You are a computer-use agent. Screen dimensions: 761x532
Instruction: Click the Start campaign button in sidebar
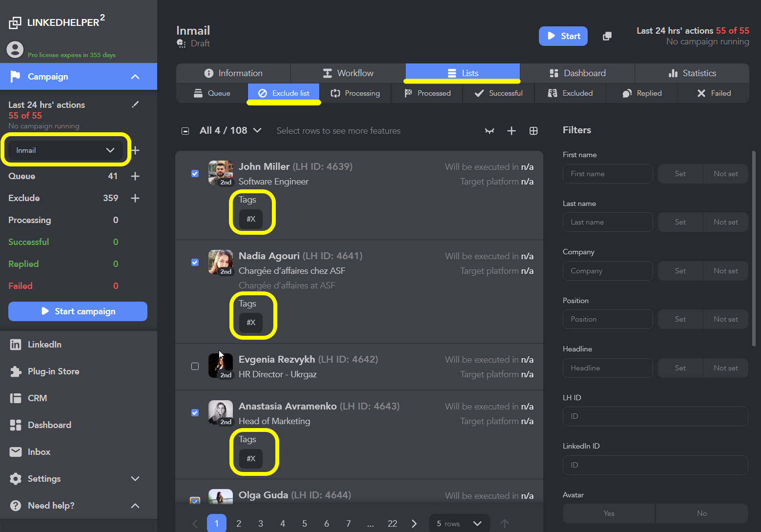point(78,311)
